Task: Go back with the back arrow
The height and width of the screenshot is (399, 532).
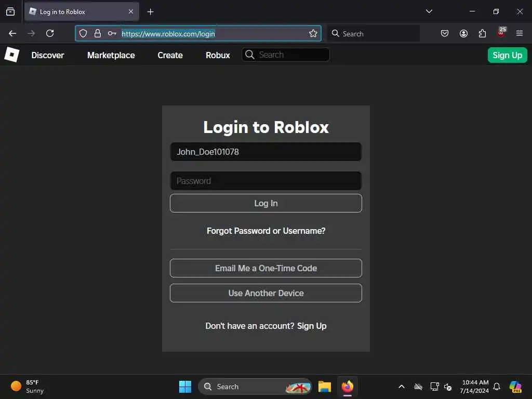Action: (x=12, y=33)
